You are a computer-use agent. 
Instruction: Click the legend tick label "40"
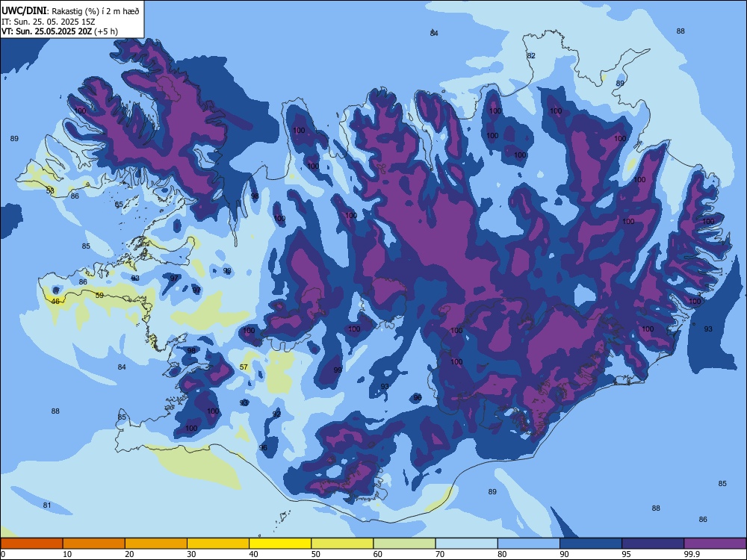point(253,554)
